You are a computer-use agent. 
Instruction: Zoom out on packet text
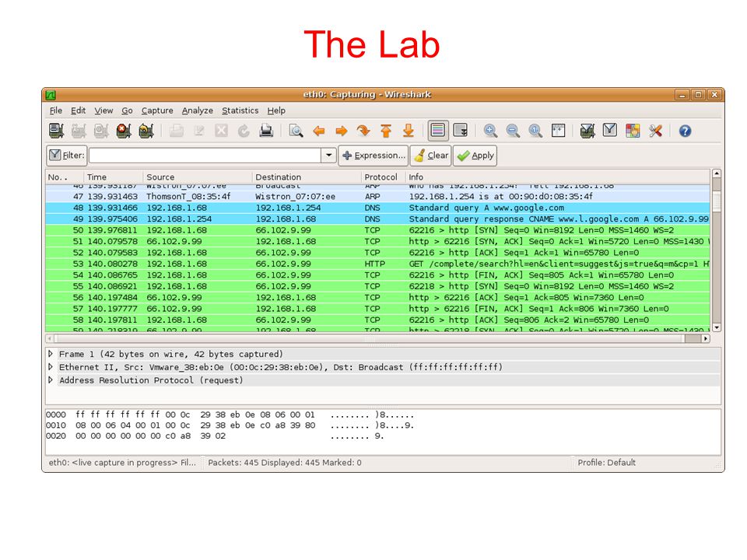tap(513, 131)
